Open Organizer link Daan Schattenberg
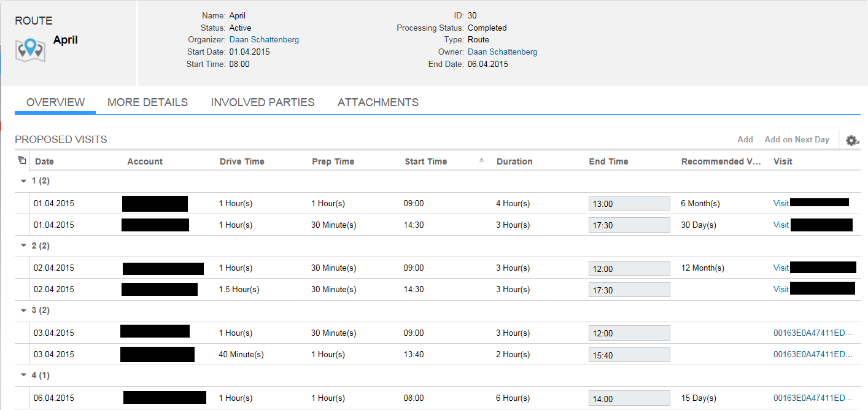 tap(264, 39)
